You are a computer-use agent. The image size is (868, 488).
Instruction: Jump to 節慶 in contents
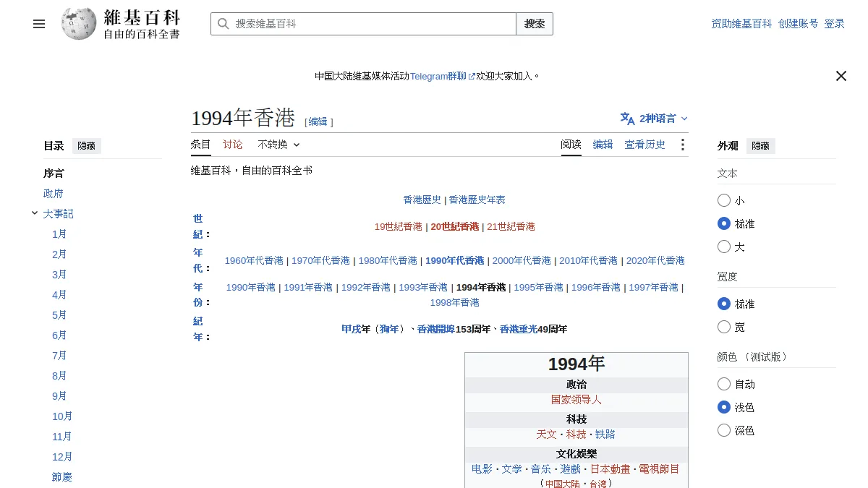pos(62,477)
